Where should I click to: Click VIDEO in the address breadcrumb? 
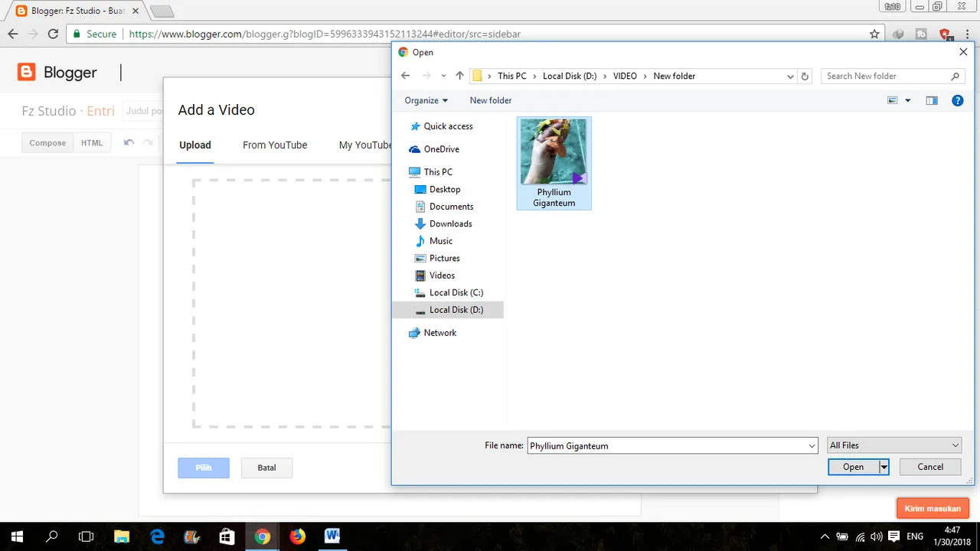point(625,76)
